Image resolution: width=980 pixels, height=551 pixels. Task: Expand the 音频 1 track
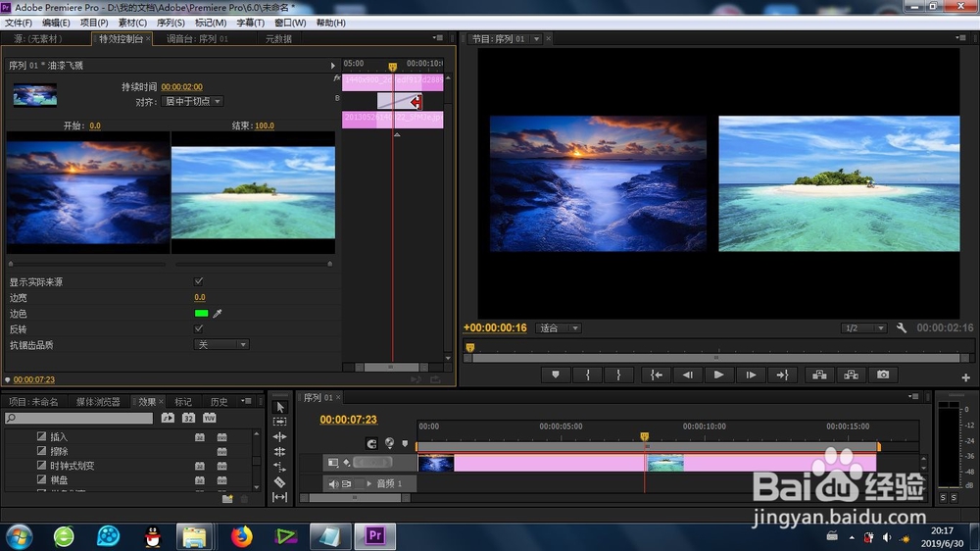point(369,483)
